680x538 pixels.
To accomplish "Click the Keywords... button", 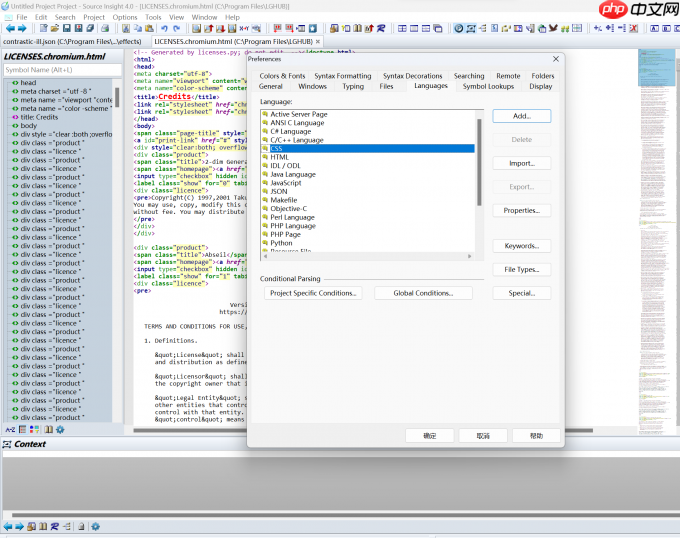I will (521, 246).
